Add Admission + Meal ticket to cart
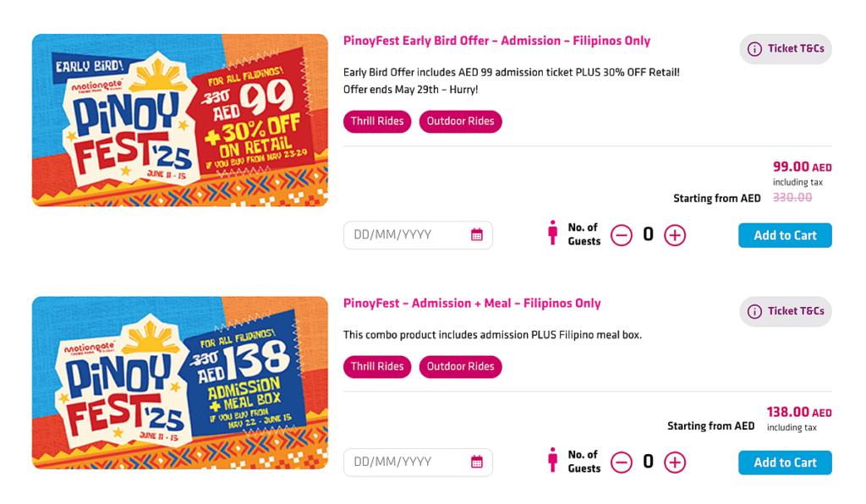The height and width of the screenshot is (504, 866). [785, 463]
